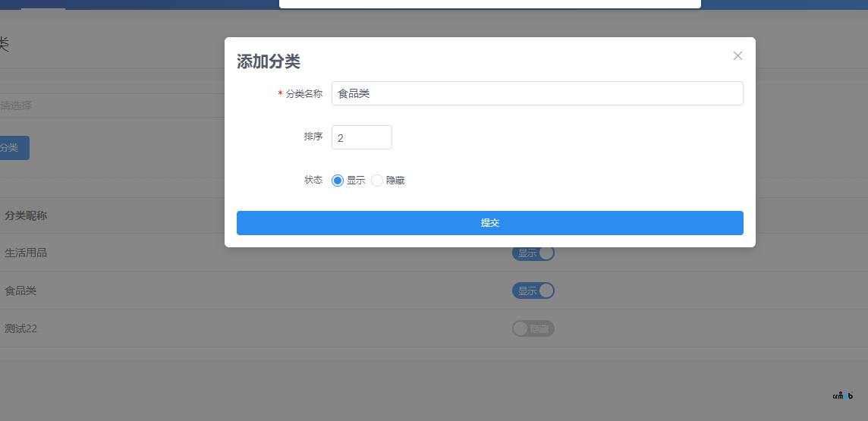Turn off the 显示 switch for 食品类
868x421 pixels.
[x=533, y=291]
